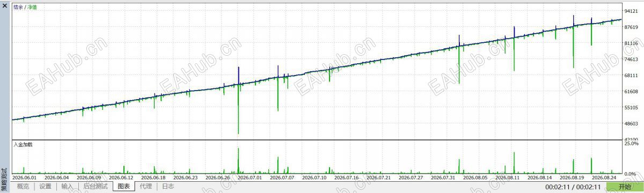Click the 2026.06.23 date label

click(x=185, y=177)
